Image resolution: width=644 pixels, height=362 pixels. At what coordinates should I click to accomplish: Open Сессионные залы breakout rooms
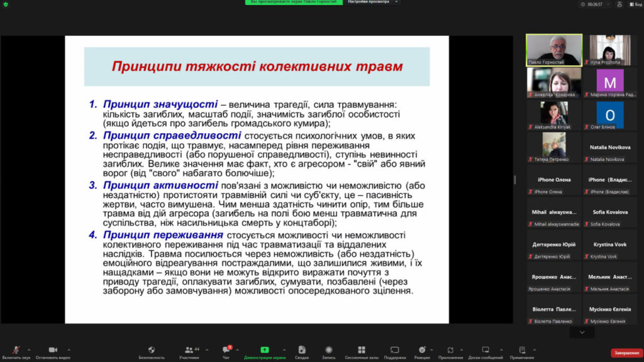coord(361,351)
